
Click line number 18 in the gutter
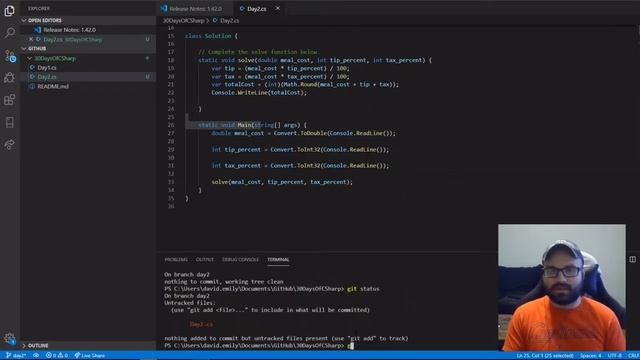(171, 60)
